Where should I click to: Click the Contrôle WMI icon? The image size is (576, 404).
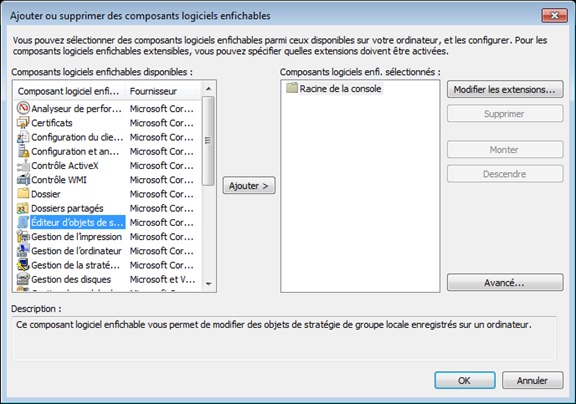pyautogui.click(x=23, y=180)
